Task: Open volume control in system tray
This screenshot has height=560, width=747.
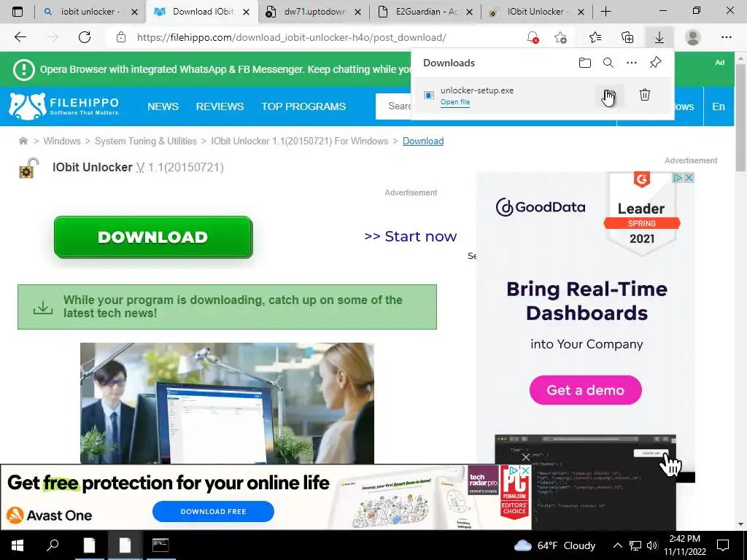Action: [652, 545]
